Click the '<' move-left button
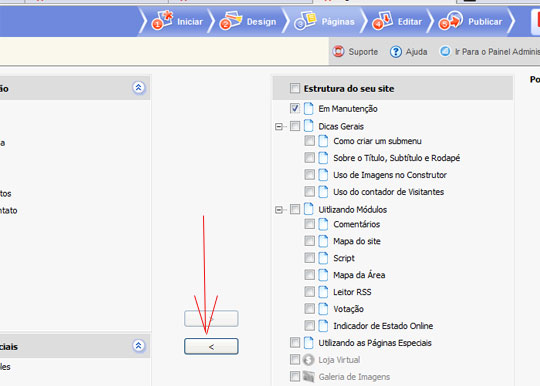Image resolution: width=540 pixels, height=386 pixels. tap(211, 346)
